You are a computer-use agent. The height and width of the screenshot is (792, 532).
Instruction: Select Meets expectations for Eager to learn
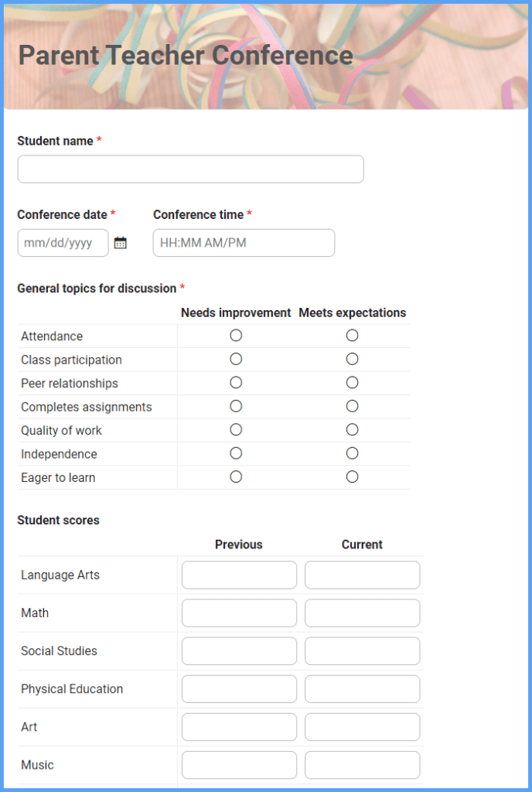pyautogui.click(x=352, y=476)
